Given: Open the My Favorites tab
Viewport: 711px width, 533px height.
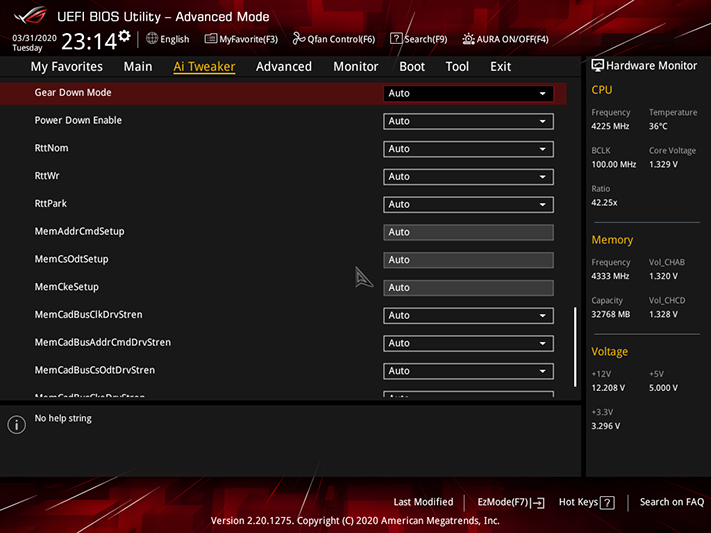Looking at the screenshot, I should (x=67, y=67).
